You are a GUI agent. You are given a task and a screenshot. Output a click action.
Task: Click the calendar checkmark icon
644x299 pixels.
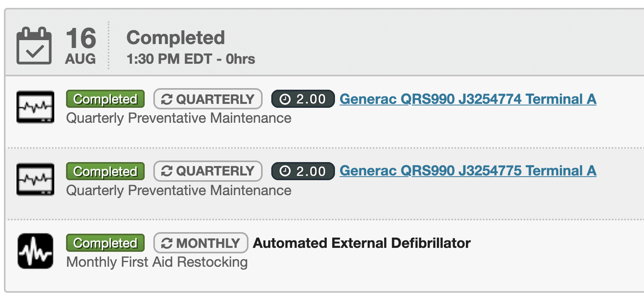[34, 46]
